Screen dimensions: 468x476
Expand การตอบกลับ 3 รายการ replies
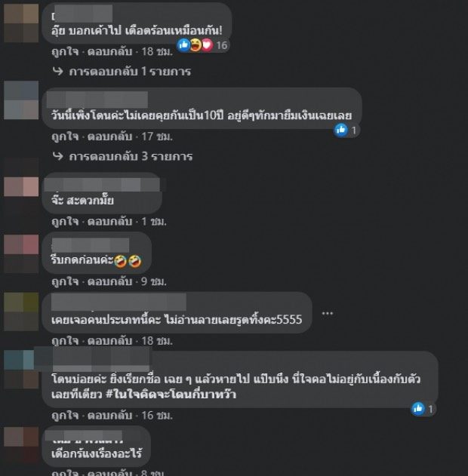coord(122,157)
